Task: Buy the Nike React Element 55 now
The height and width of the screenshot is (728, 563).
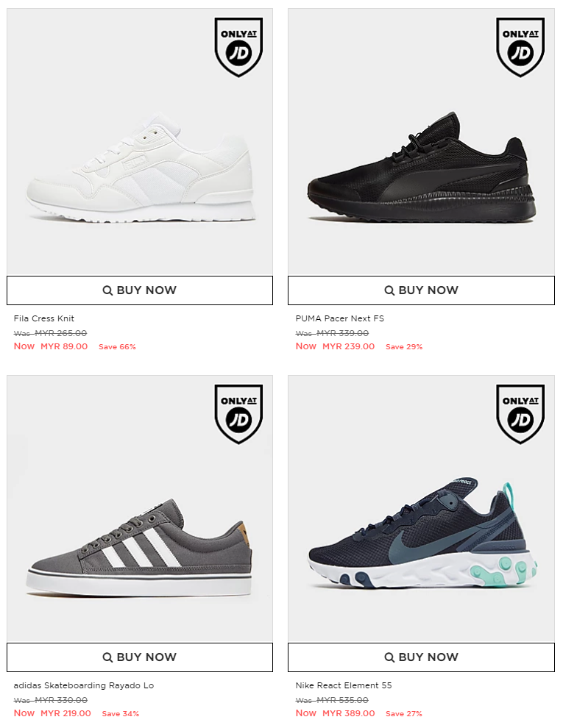Action: (421, 657)
